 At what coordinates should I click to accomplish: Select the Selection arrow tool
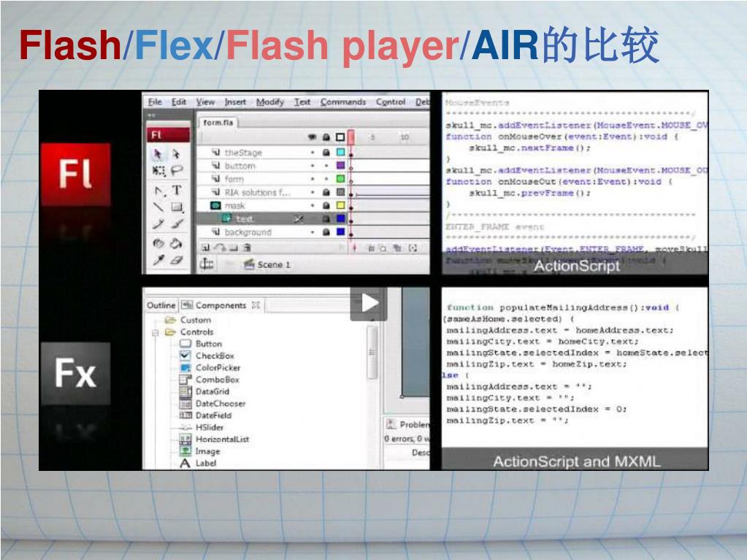(x=158, y=154)
